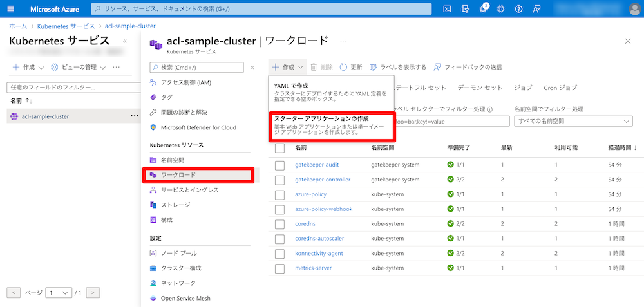Open the page number dropdown
The height and width of the screenshot is (307, 644).
(59, 292)
